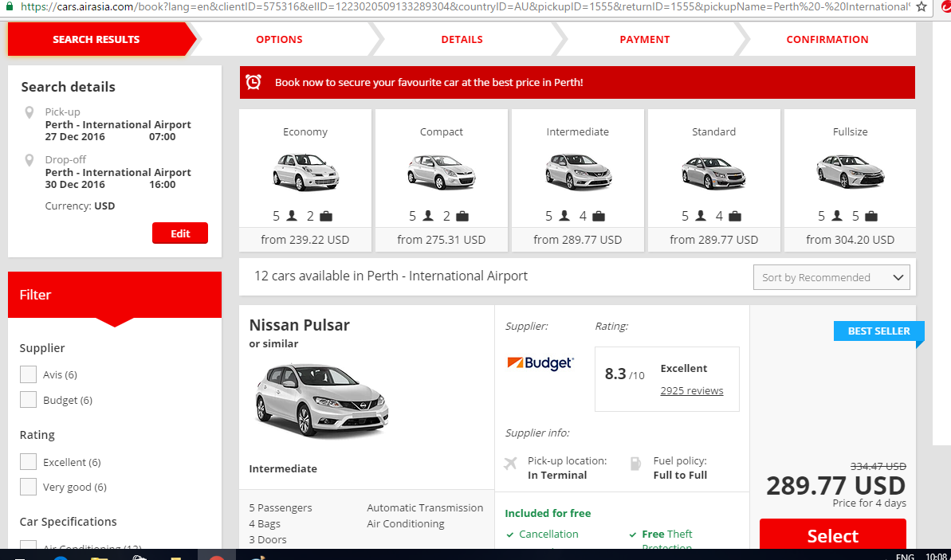Click the Nissan Pulsar title
The image size is (951, 560).
point(300,325)
